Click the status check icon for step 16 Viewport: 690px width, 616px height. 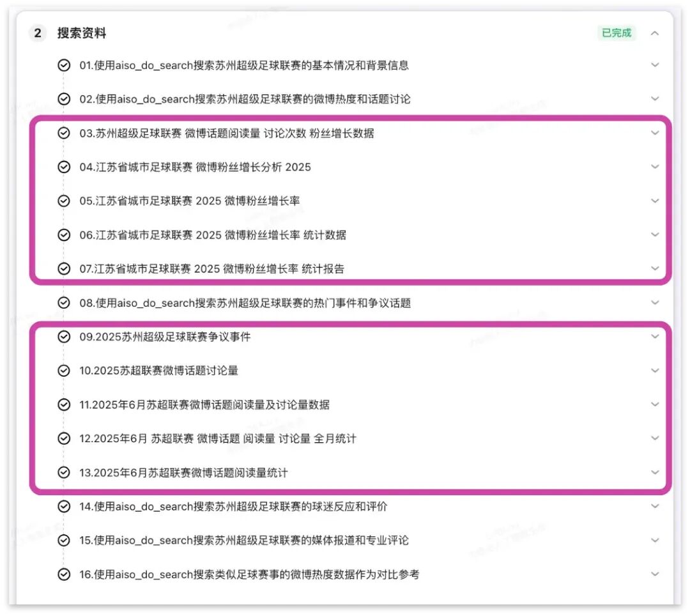(x=64, y=574)
